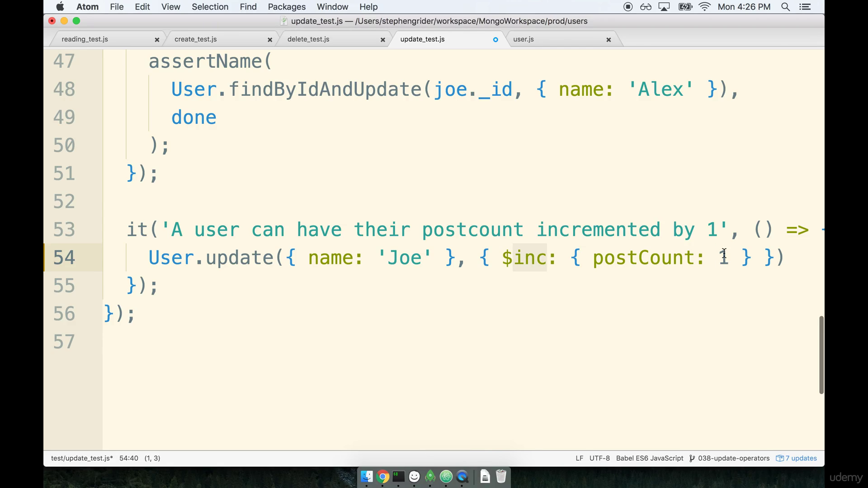The image size is (868, 488).
Task: Click the line and column position indicator
Action: 128,458
